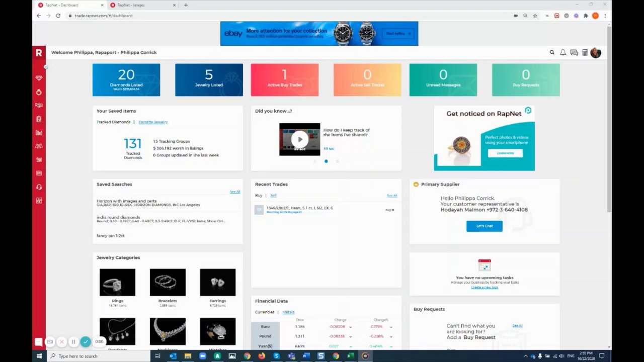Image resolution: width=644 pixels, height=362 pixels.
Task: Open Firefox from the taskbar
Action: point(262,356)
